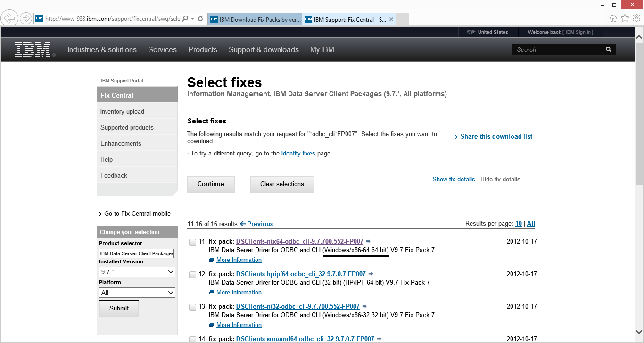
Task: Click the arrow icon before Share this download list
Action: pos(455,137)
